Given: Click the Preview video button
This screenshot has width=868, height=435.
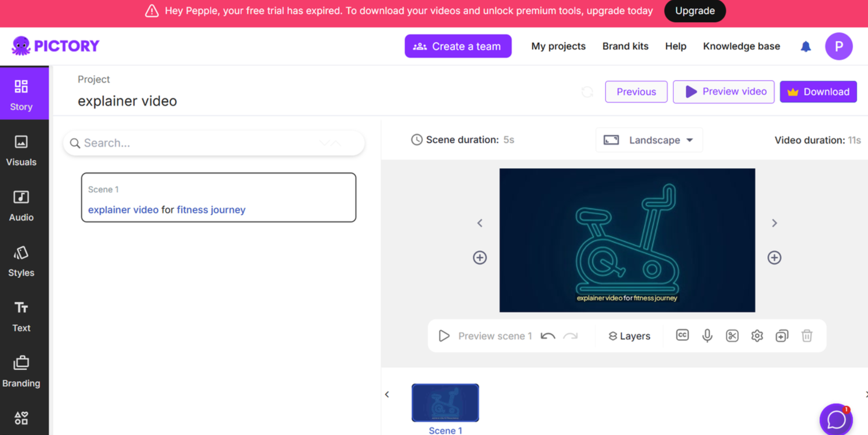Looking at the screenshot, I should (x=723, y=92).
